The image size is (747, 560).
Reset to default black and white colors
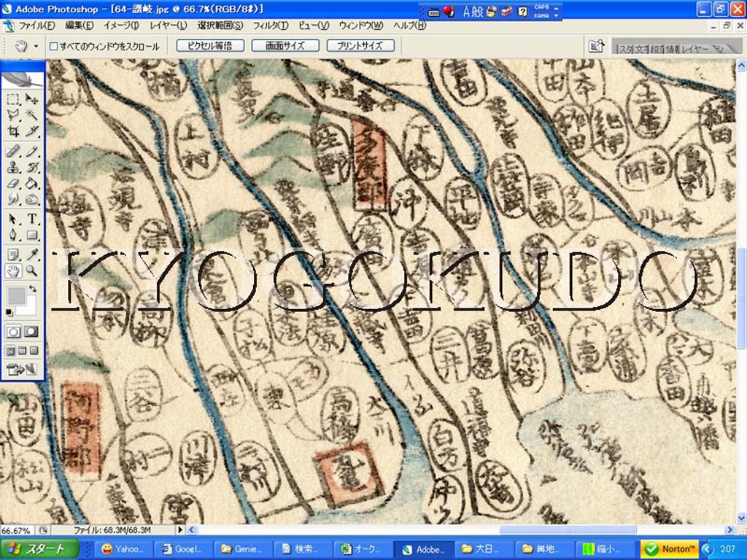coord(9,312)
